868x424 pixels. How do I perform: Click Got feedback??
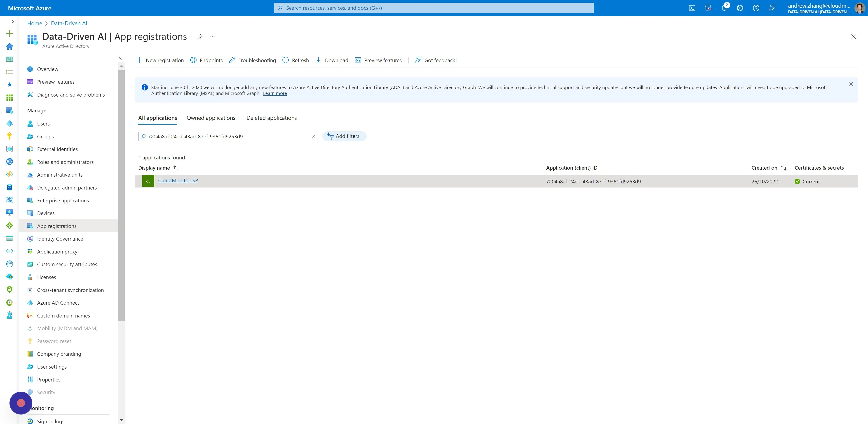(436, 60)
